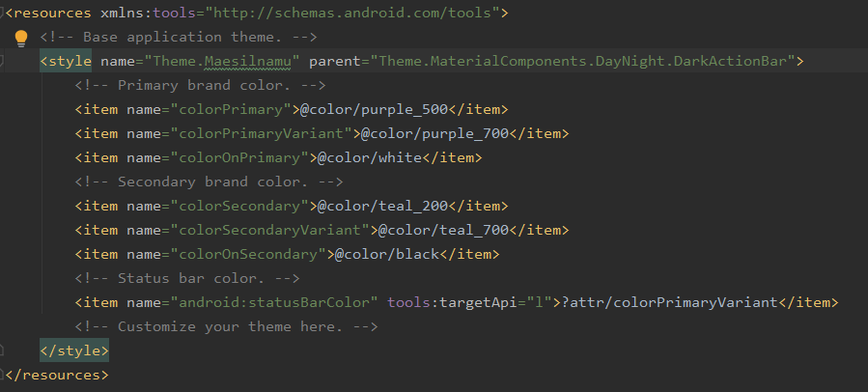Click the Status bar color comment

[x=187, y=278]
